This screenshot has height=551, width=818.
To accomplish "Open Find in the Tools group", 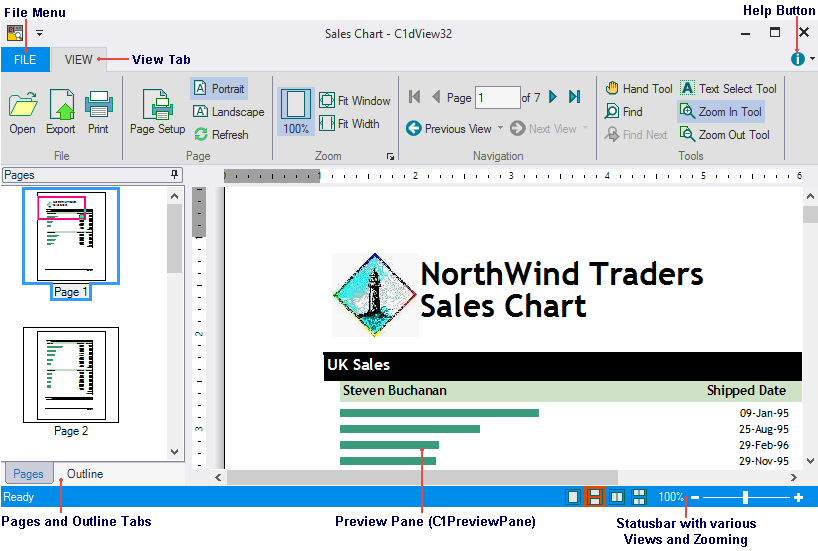I will tap(623, 112).
